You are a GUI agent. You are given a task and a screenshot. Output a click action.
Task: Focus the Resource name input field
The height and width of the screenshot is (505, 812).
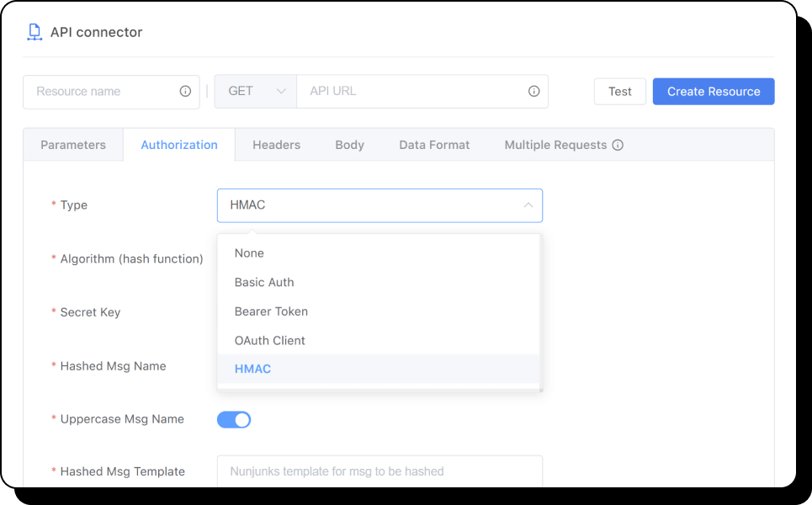pos(111,92)
